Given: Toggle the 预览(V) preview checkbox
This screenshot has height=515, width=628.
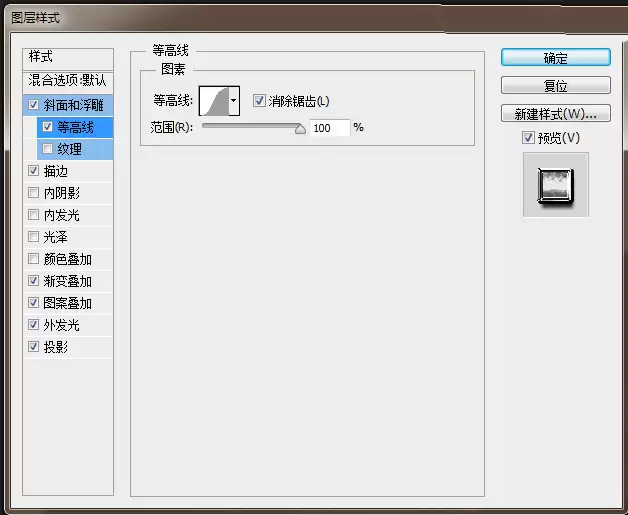Looking at the screenshot, I should [x=528, y=138].
